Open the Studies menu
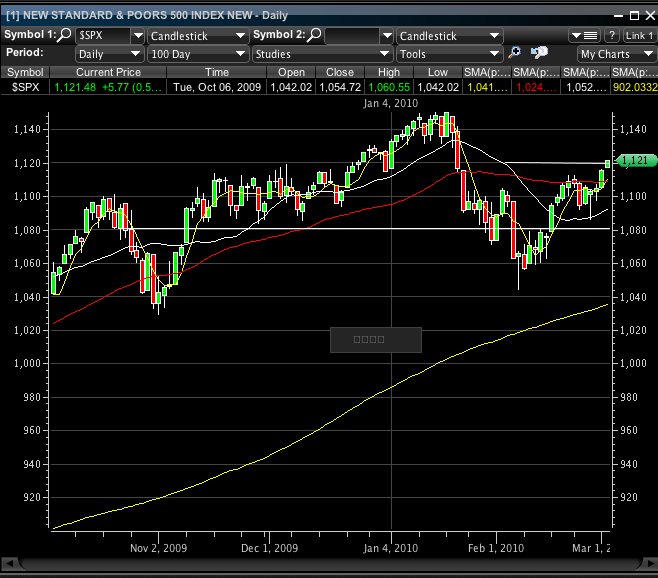 322,54
